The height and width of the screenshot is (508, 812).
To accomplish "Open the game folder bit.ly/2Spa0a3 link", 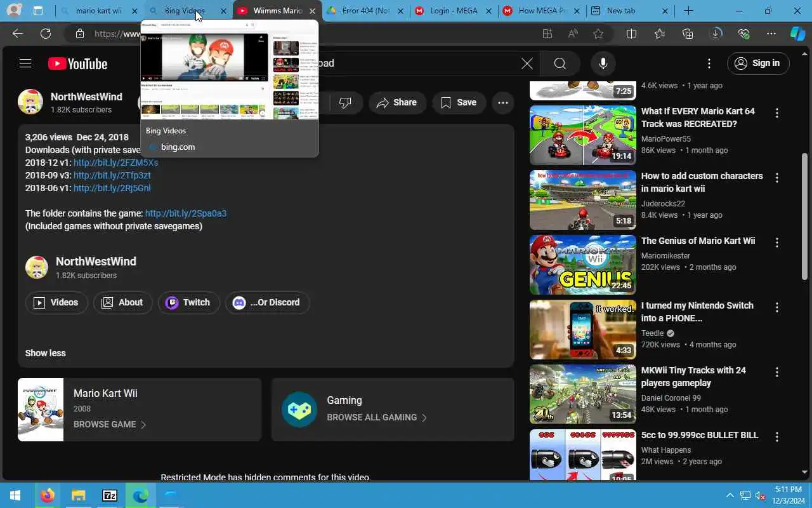I will point(185,213).
